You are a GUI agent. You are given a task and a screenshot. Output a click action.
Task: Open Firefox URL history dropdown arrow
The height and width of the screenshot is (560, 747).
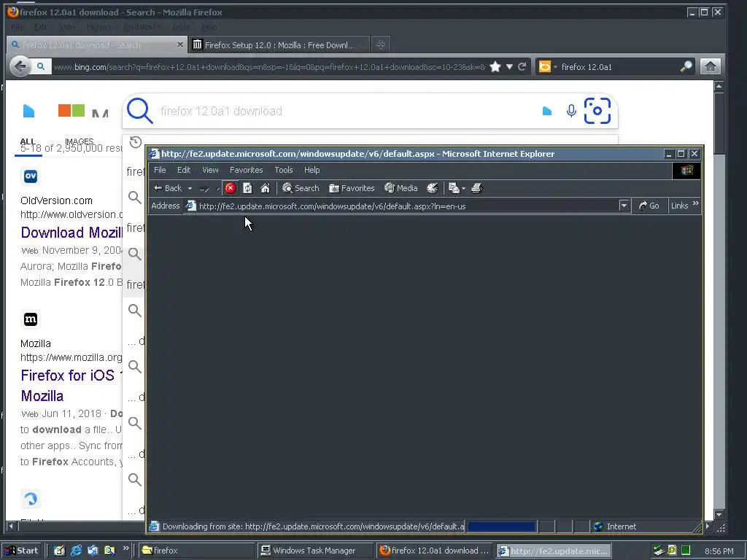(x=509, y=66)
